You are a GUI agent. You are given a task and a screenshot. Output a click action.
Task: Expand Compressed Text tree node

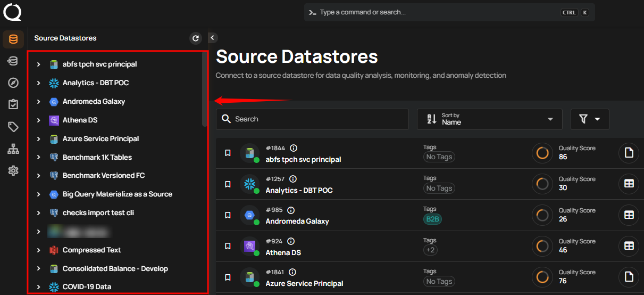click(x=38, y=250)
